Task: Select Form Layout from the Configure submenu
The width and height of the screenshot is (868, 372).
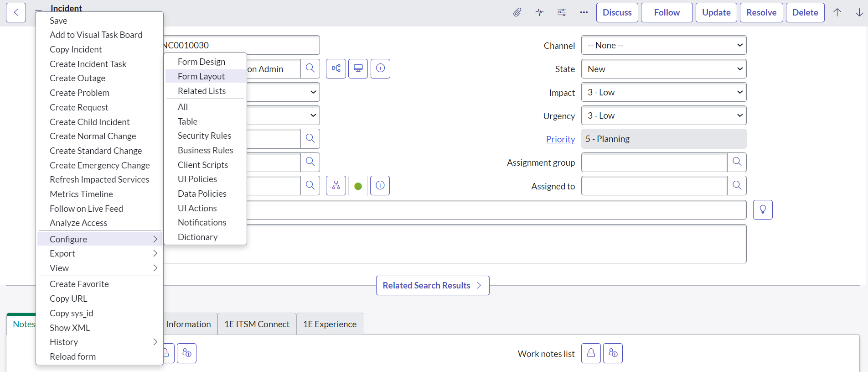Action: coord(201,76)
